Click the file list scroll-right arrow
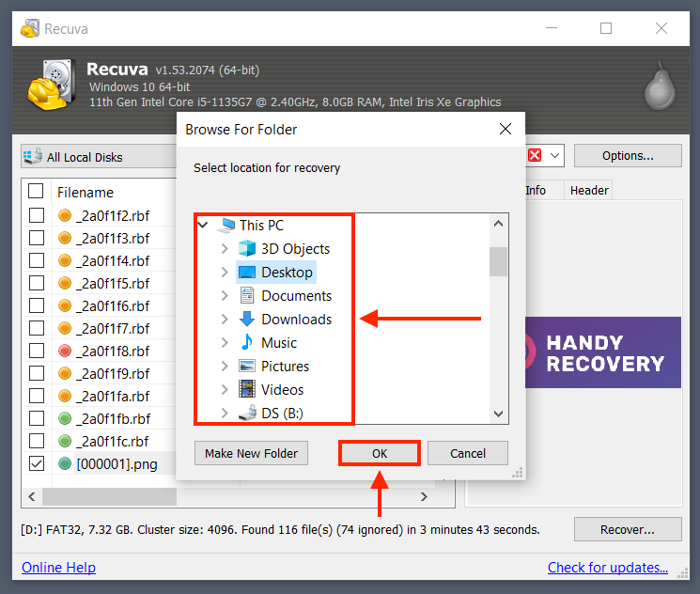The height and width of the screenshot is (594, 700). (424, 496)
